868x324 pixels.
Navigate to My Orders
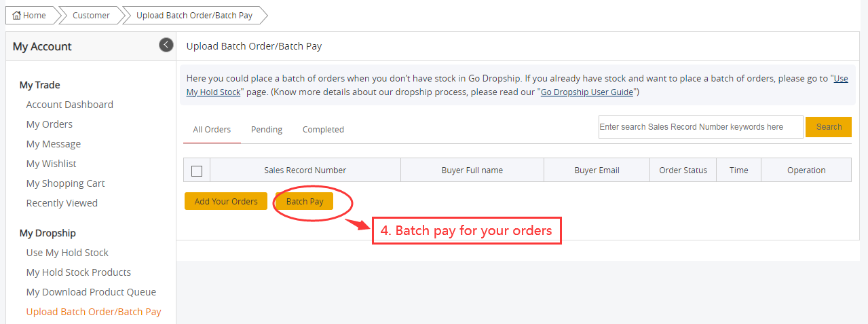50,124
